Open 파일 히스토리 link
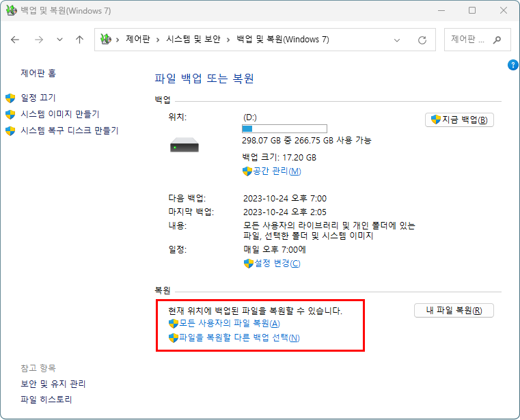Image resolution: width=520 pixels, height=420 pixels. click(46, 400)
